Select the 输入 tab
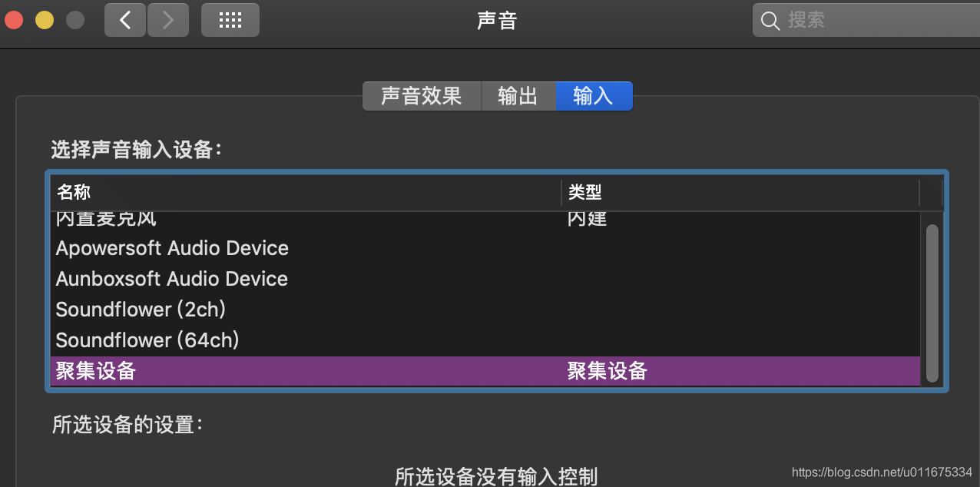The image size is (980, 487). pyautogui.click(x=594, y=96)
